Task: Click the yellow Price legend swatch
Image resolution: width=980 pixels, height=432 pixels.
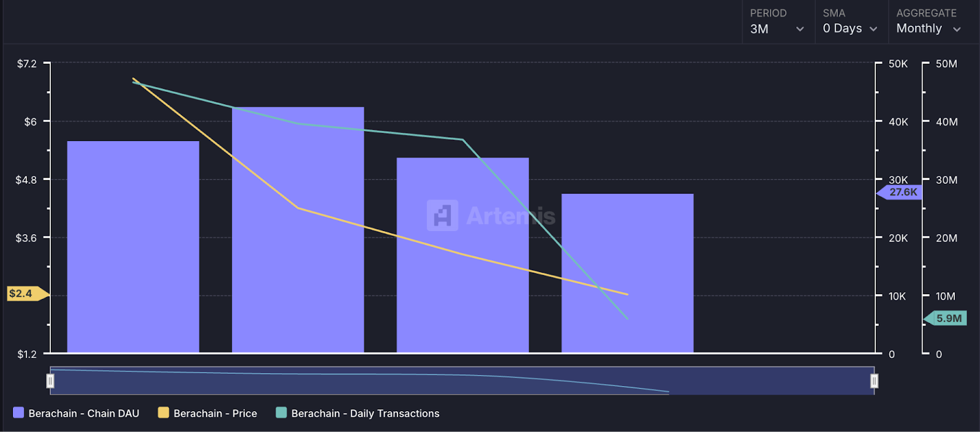Action: (x=163, y=412)
